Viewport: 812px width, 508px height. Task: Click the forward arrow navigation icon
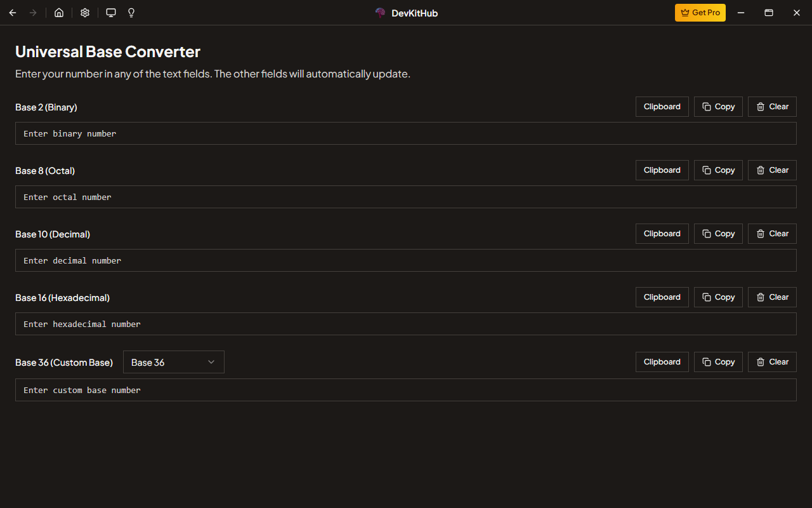point(33,13)
